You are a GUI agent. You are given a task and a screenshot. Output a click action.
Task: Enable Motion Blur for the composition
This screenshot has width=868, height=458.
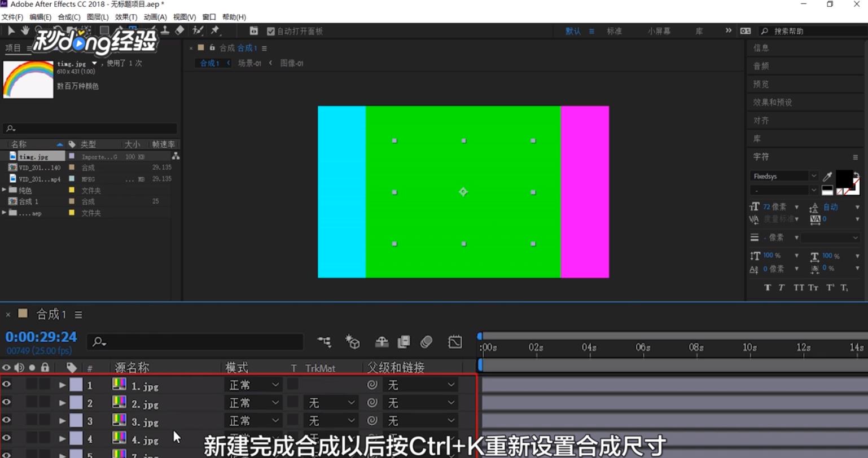click(x=427, y=342)
